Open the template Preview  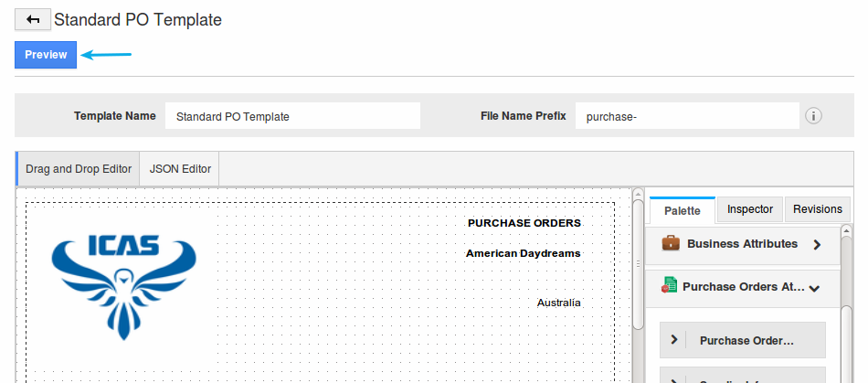46,55
